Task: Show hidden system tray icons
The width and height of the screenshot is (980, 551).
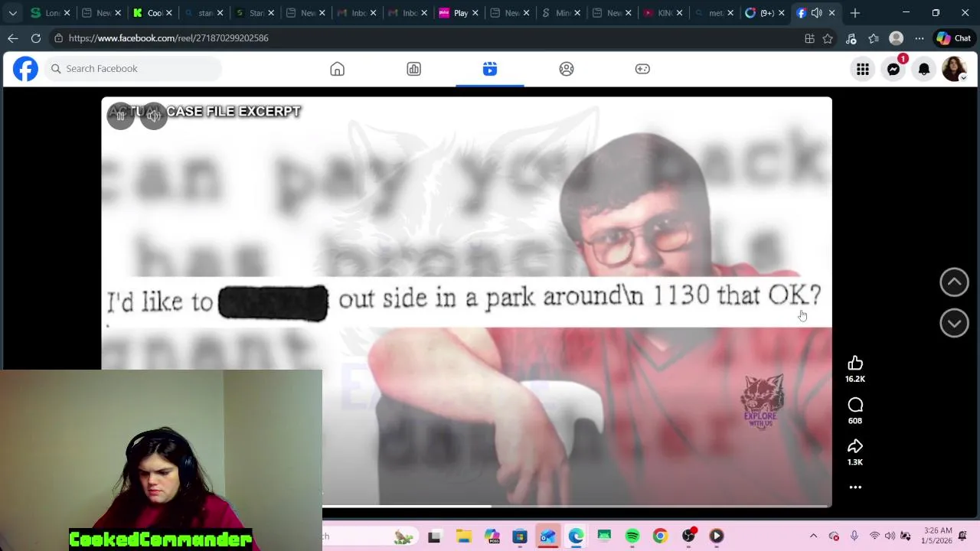Action: click(x=813, y=536)
